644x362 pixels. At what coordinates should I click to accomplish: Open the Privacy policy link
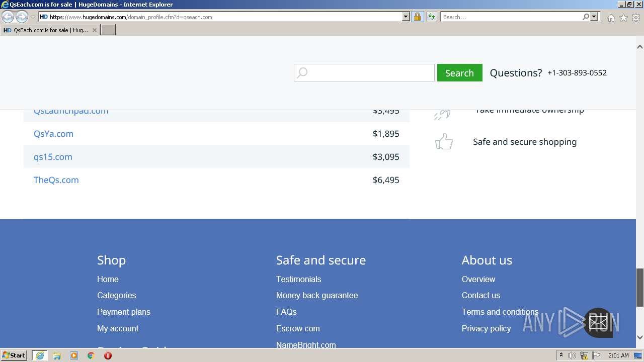tap(486, 328)
